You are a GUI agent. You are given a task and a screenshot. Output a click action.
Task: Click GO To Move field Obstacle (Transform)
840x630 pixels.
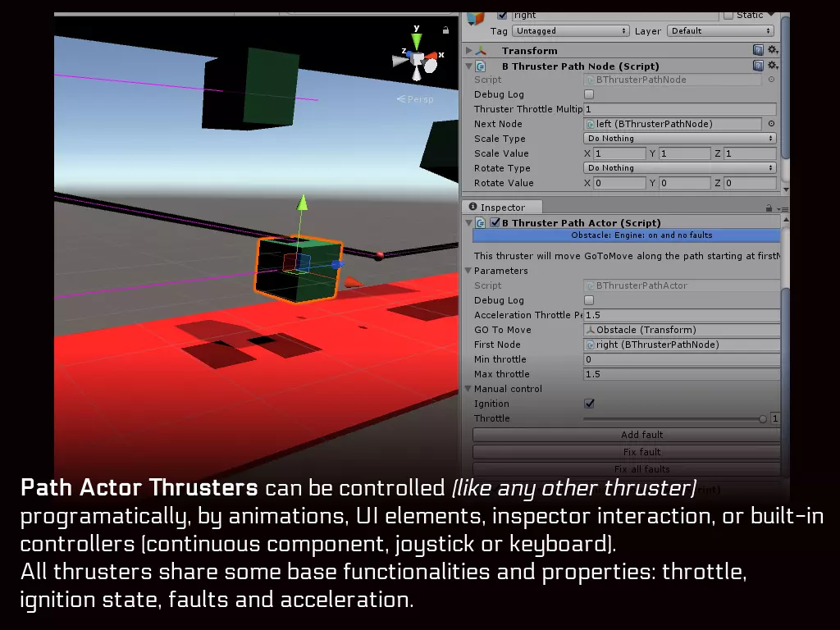pos(682,330)
